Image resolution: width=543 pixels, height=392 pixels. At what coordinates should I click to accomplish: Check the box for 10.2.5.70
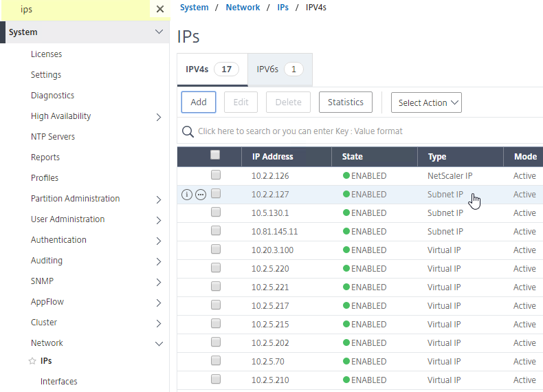216,360
